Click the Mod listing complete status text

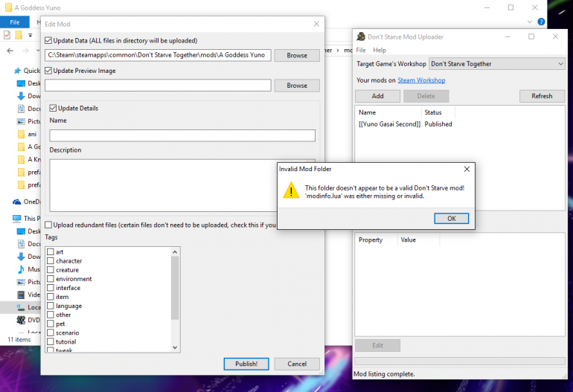point(384,373)
